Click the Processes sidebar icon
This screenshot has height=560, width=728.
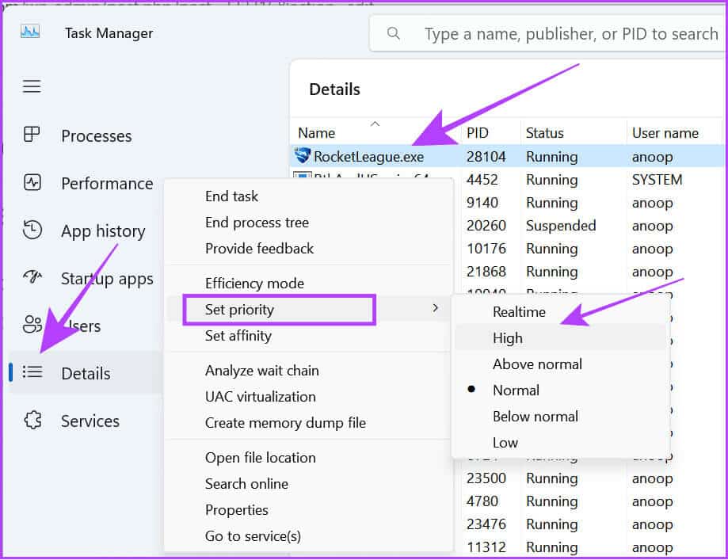coord(32,134)
